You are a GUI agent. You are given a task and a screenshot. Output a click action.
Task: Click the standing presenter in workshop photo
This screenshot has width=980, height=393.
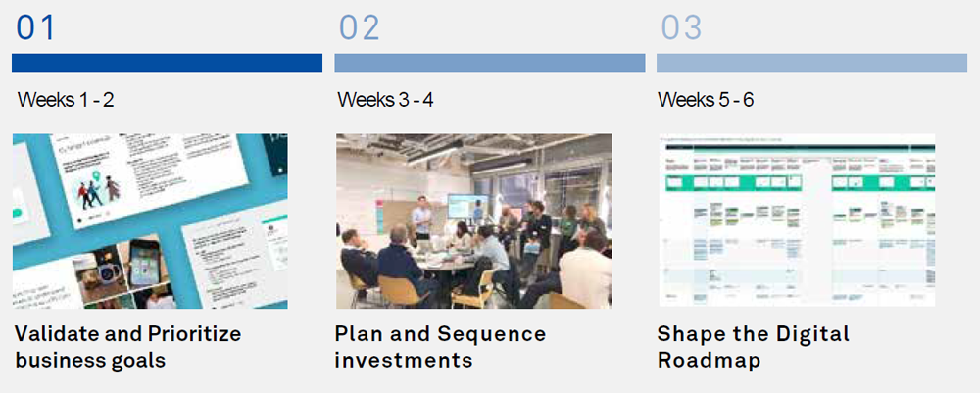[x=420, y=217]
